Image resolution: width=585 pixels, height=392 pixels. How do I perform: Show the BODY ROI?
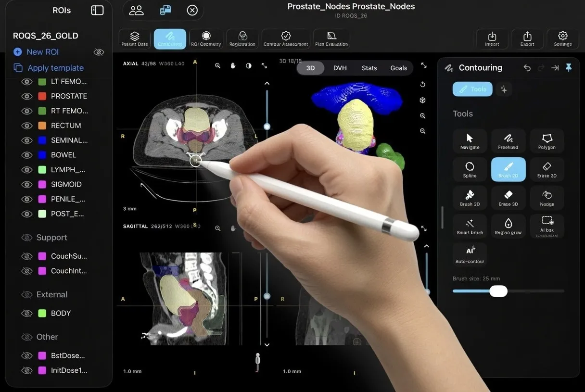27,313
